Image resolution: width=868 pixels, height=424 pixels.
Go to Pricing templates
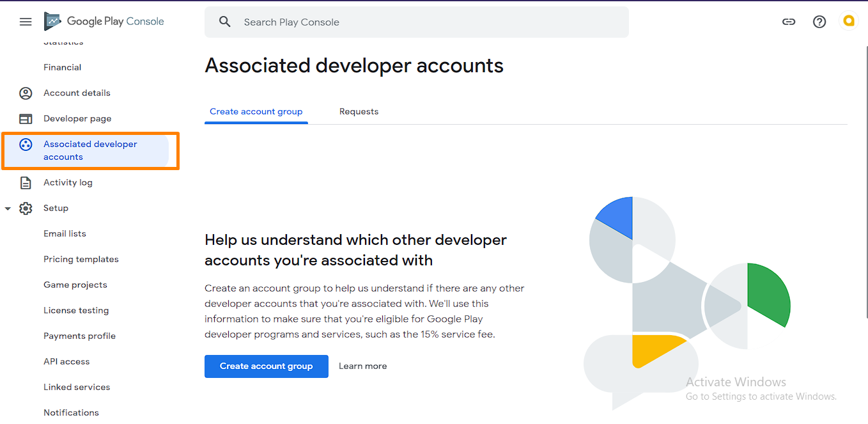[81, 259]
